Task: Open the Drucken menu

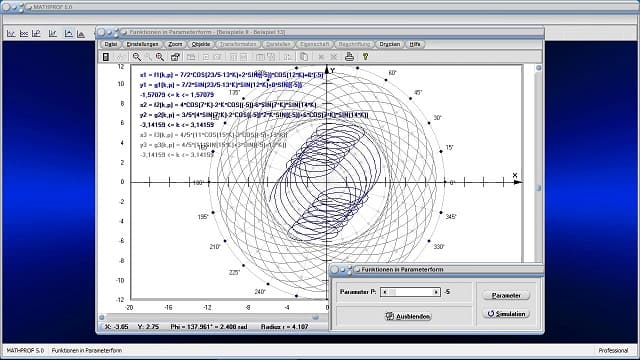Action: coord(389,44)
